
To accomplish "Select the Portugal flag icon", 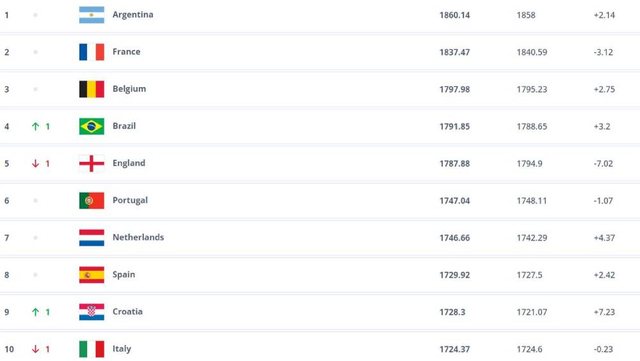I will (91, 201).
